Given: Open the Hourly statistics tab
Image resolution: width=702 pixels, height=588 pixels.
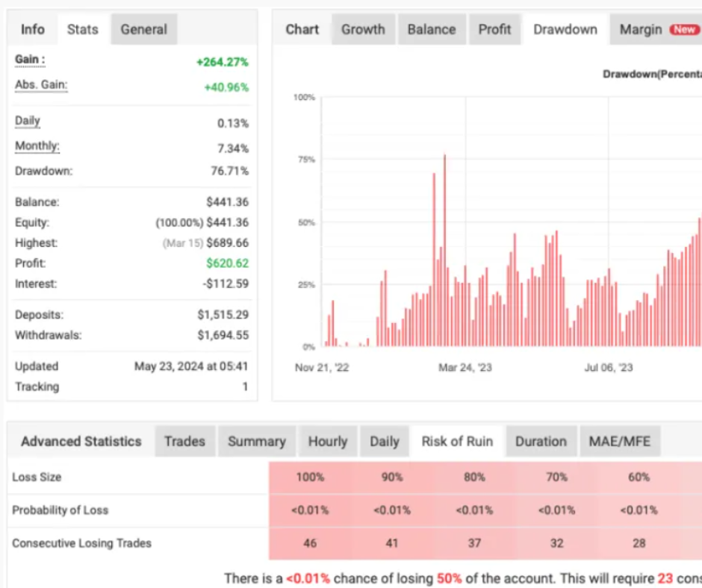Looking at the screenshot, I should pos(327,441).
